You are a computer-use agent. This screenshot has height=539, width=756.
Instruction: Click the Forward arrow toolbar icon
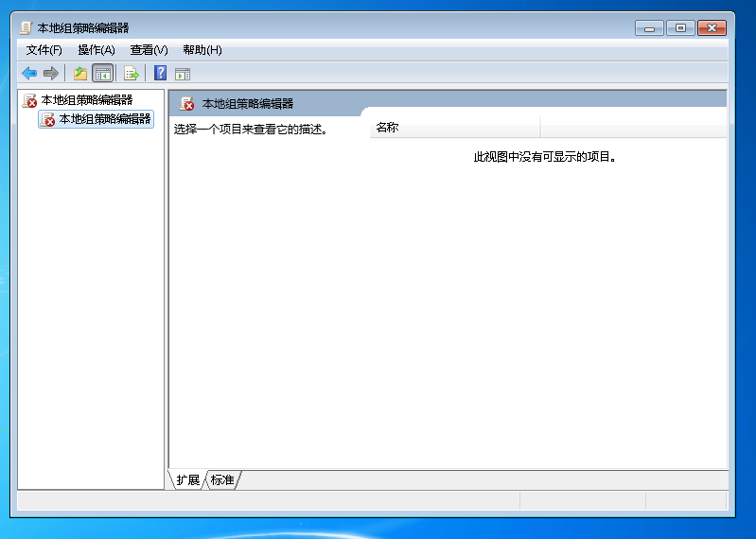51,73
